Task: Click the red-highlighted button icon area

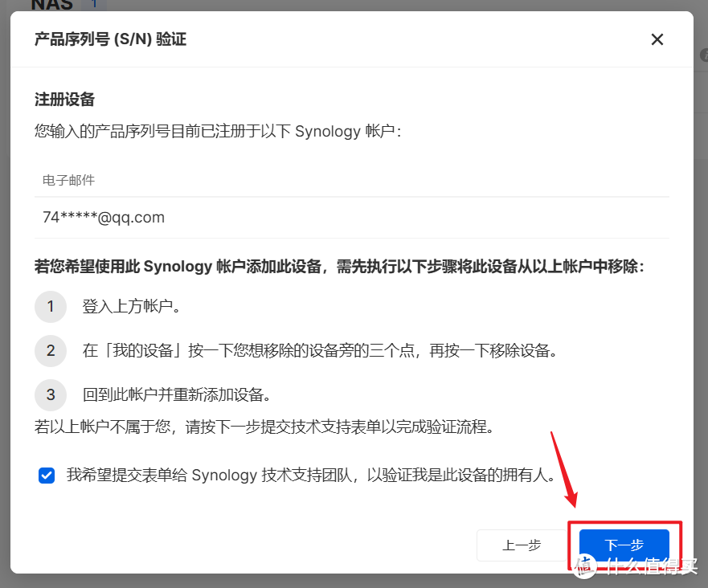Action: click(x=625, y=545)
